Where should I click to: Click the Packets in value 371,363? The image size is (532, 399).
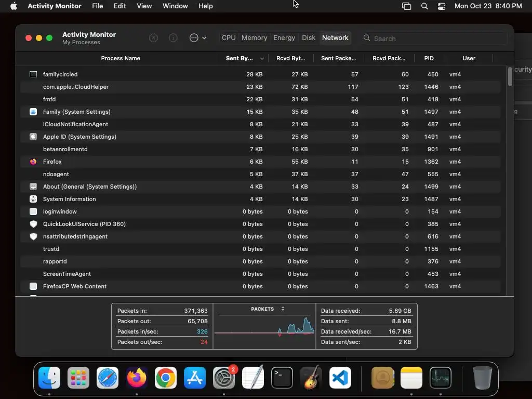(196, 311)
